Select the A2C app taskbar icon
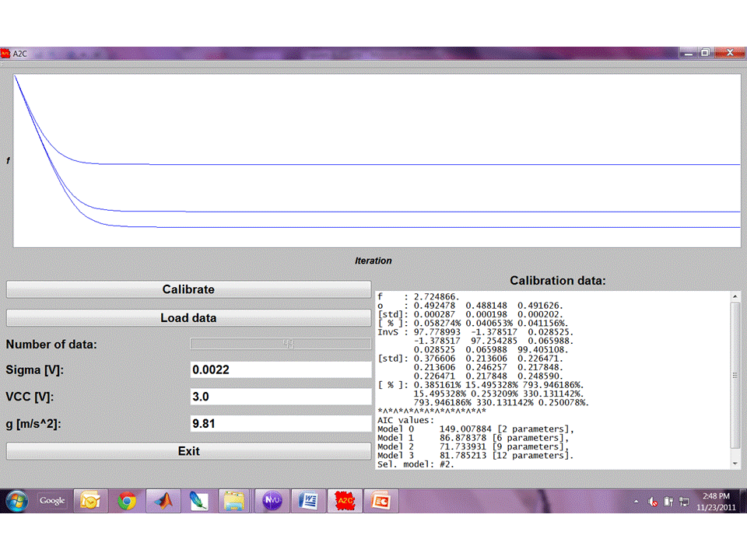The image size is (747, 560). [345, 501]
